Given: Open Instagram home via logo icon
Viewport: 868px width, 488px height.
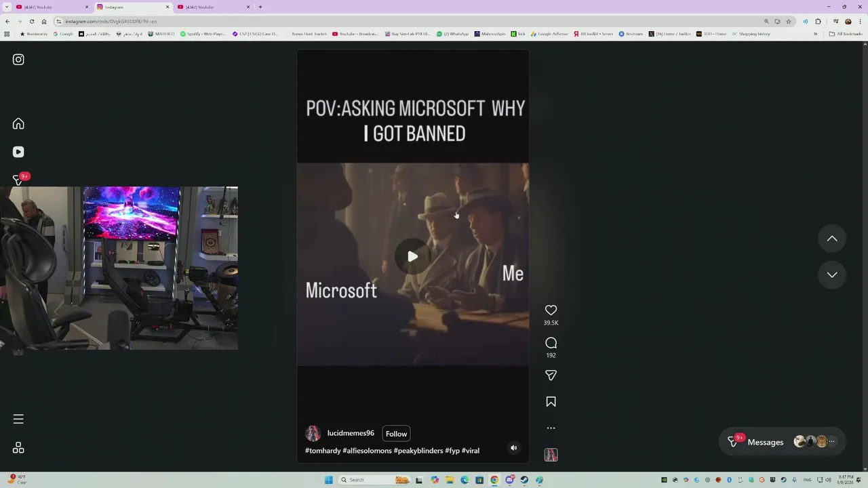Looking at the screenshot, I should point(18,60).
